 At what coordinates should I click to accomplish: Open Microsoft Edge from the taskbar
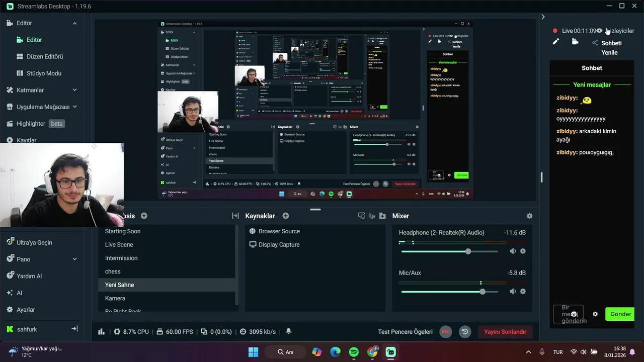[x=335, y=352]
